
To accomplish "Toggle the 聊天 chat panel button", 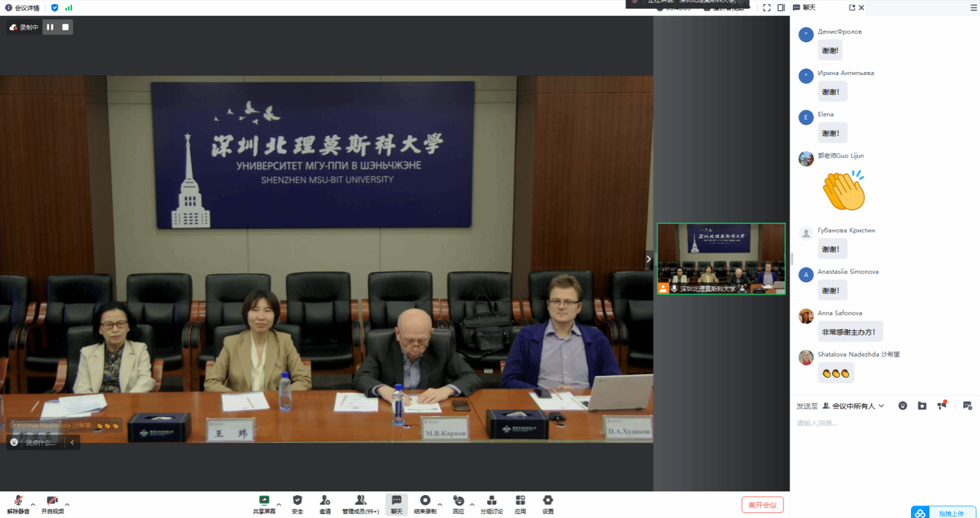I will click(x=396, y=504).
